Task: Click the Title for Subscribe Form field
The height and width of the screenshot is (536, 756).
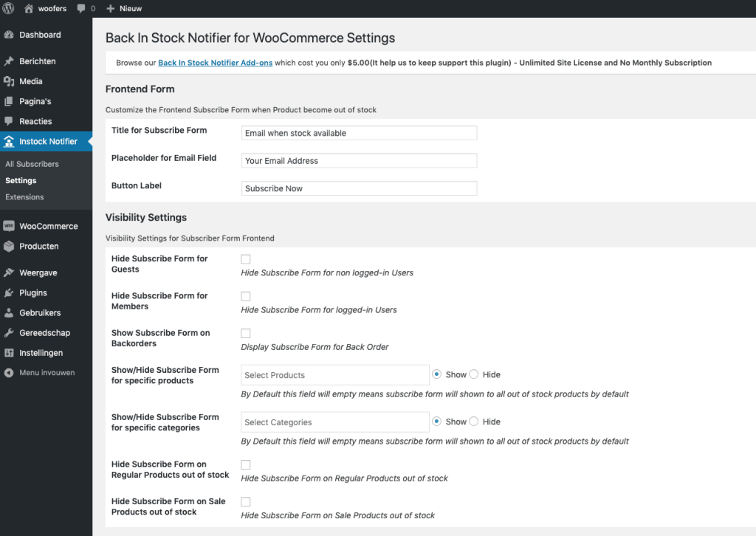Action: tap(360, 133)
